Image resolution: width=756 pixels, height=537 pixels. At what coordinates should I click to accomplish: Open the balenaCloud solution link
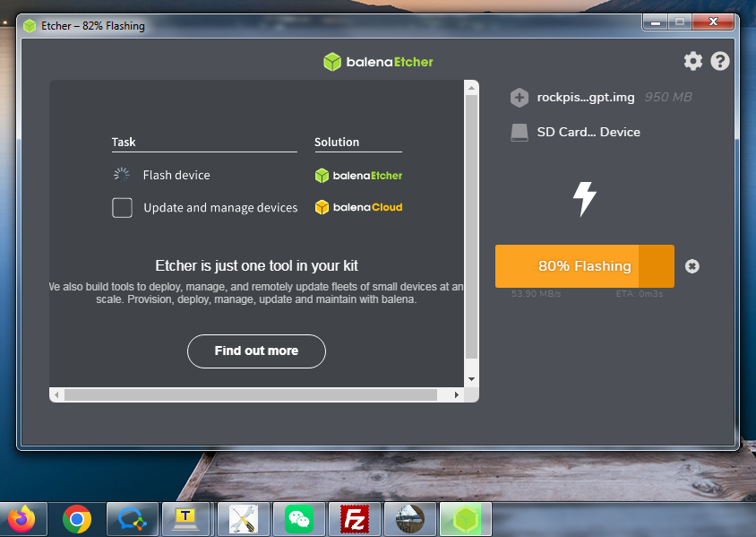click(x=358, y=207)
